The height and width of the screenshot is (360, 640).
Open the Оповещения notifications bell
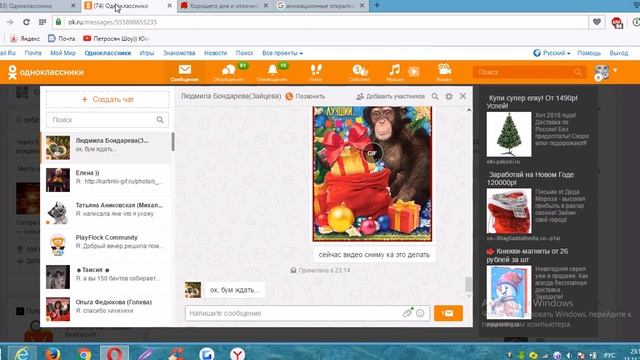[272, 73]
